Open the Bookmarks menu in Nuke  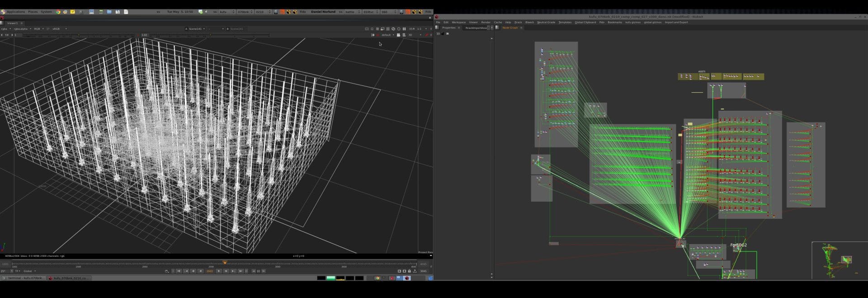point(615,22)
